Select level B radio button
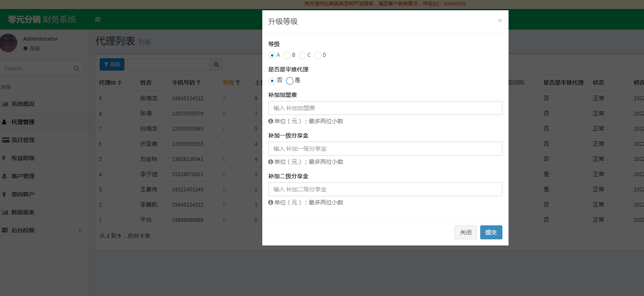The height and width of the screenshot is (296, 644). [x=287, y=55]
